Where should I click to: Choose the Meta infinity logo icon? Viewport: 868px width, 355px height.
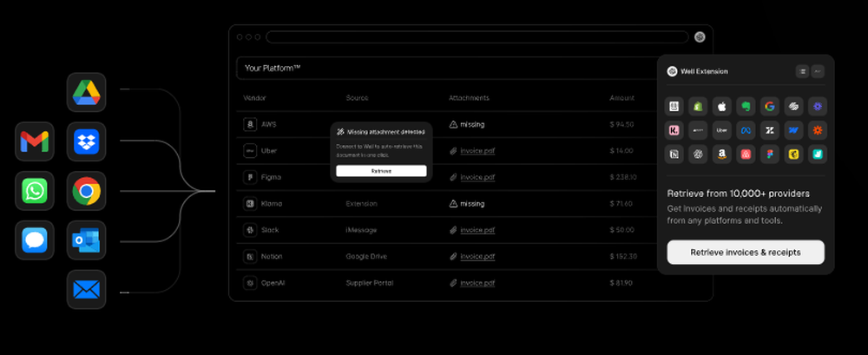click(746, 130)
